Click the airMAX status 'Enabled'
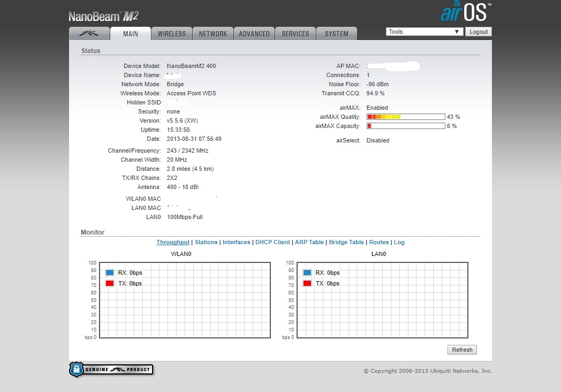Viewport: 561px width, 392px height. [x=377, y=108]
